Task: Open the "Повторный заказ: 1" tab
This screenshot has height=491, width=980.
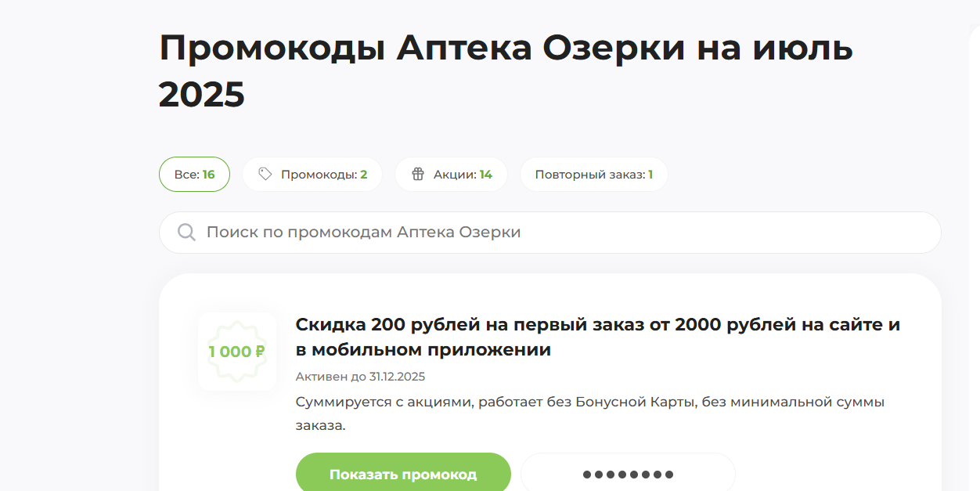Action: coord(594,175)
